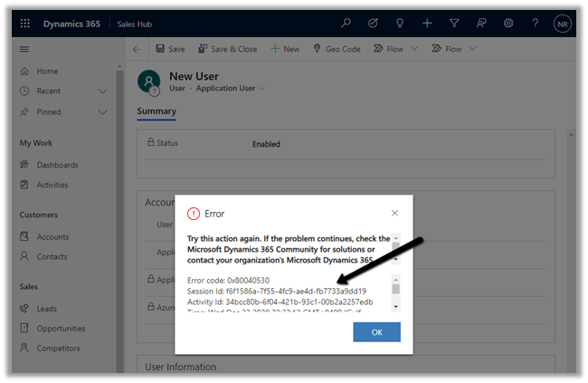Select the Summary tab

[x=156, y=111]
